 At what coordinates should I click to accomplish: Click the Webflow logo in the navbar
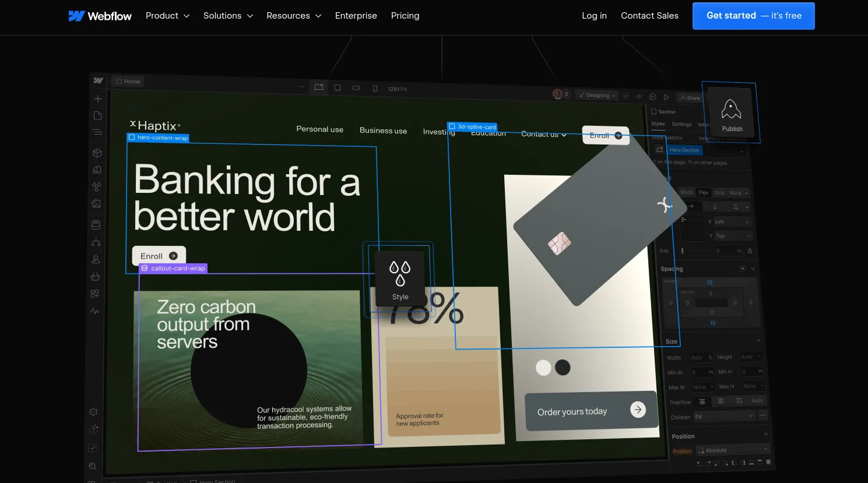tap(100, 16)
